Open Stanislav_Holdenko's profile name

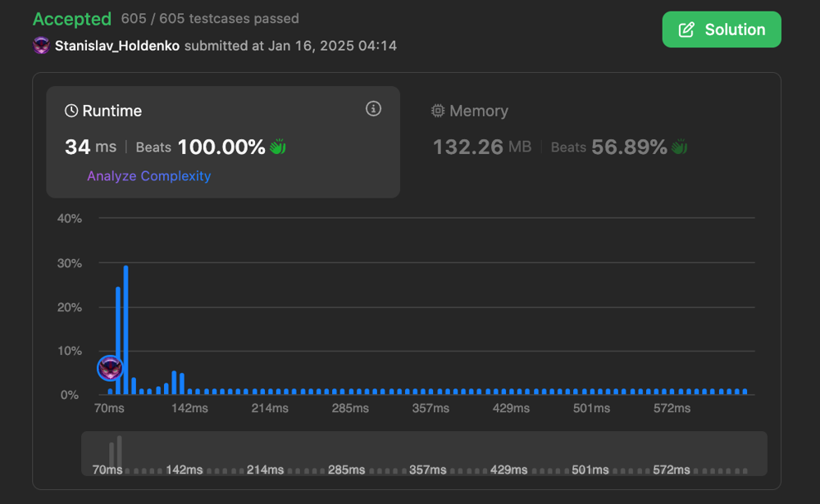click(x=117, y=46)
